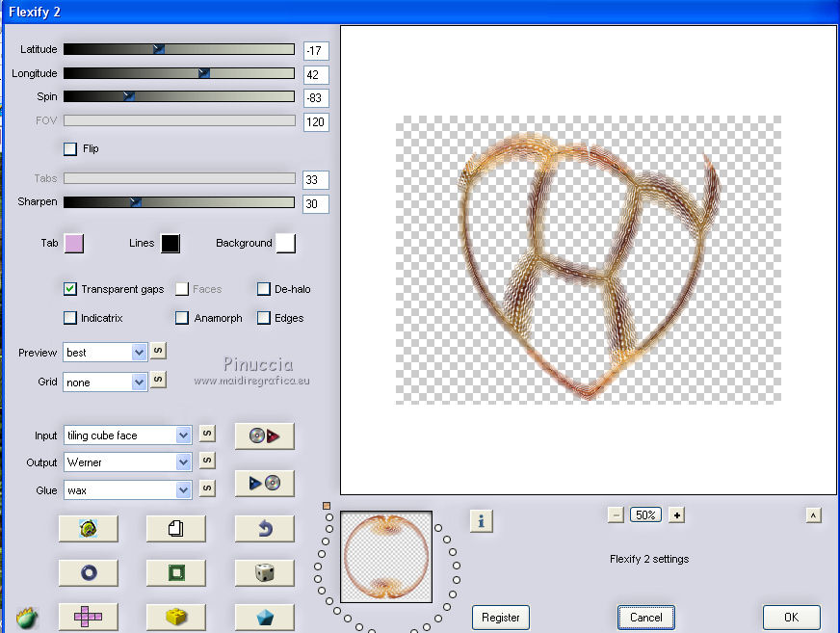Click the Latitude slider handle
The width and height of the screenshot is (840, 633).
159,49
